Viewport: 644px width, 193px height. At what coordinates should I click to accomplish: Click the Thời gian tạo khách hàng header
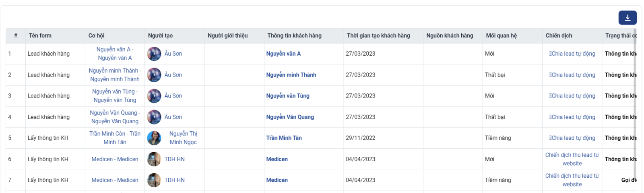[378, 35]
